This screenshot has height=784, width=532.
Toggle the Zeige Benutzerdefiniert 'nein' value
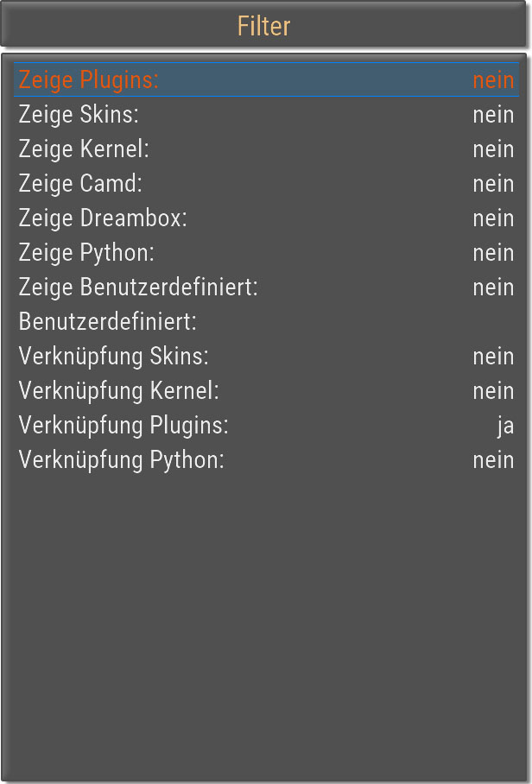pos(493,288)
